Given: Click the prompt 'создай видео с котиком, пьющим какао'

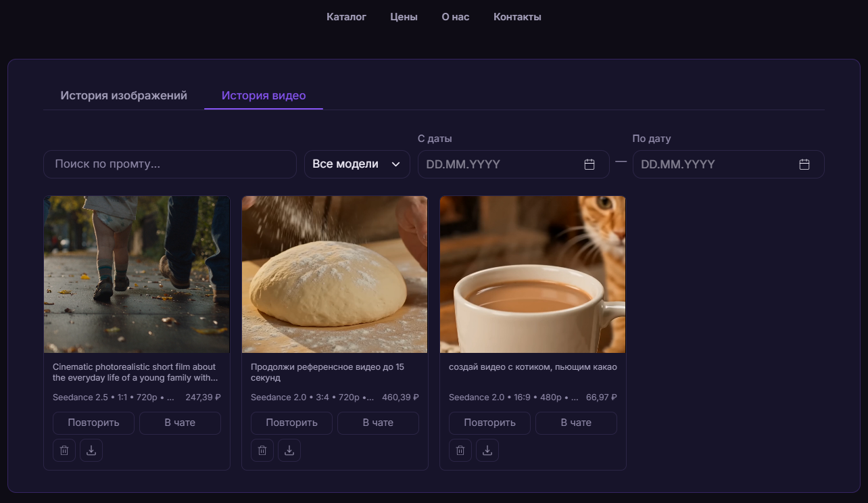Looking at the screenshot, I should 533,367.
